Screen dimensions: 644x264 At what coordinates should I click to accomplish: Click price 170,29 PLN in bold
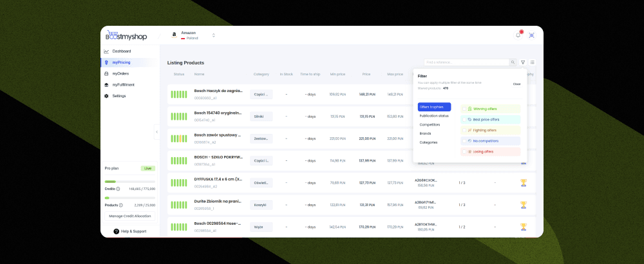(x=367, y=227)
